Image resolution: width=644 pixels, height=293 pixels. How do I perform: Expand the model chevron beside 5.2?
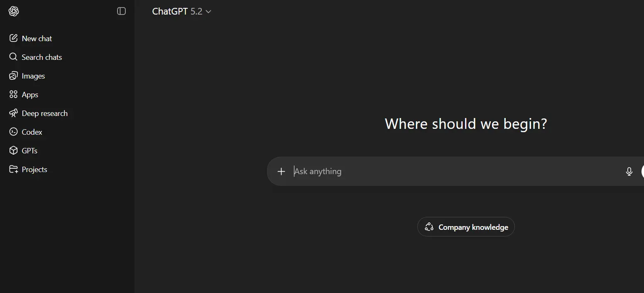(208, 12)
